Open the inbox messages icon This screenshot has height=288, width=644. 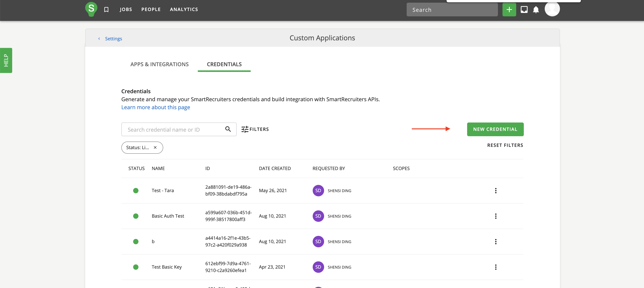pyautogui.click(x=524, y=10)
